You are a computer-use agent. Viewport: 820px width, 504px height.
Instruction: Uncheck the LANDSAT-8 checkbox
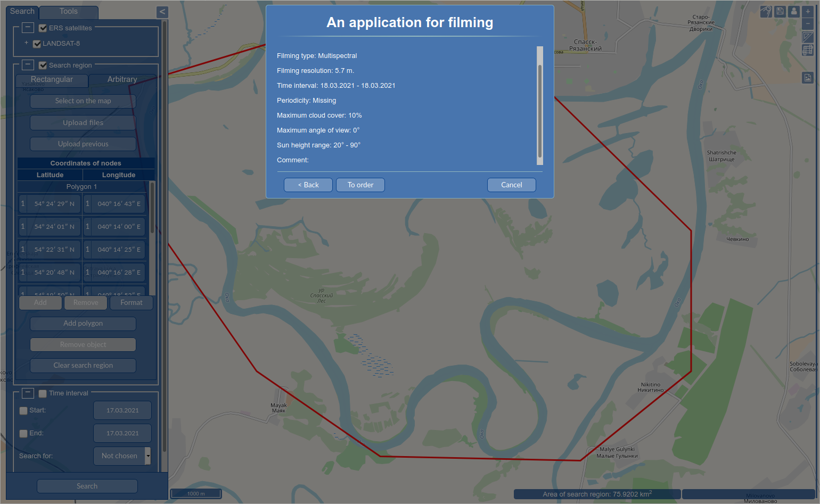click(37, 44)
